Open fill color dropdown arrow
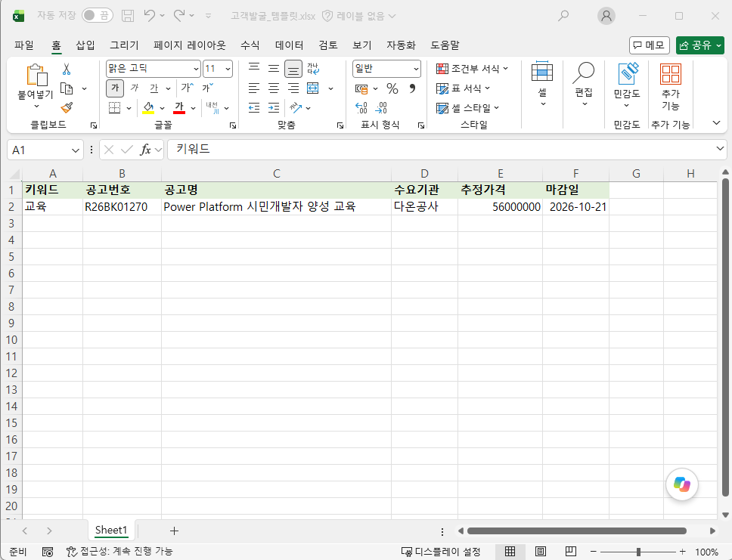Screen dimensions: 732x560 point(162,108)
